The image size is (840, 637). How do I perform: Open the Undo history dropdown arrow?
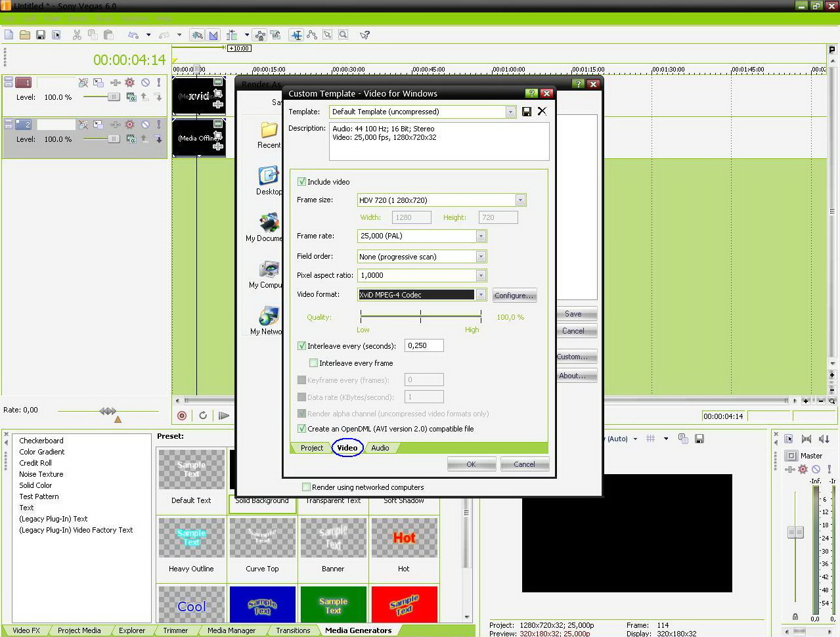pos(148,35)
